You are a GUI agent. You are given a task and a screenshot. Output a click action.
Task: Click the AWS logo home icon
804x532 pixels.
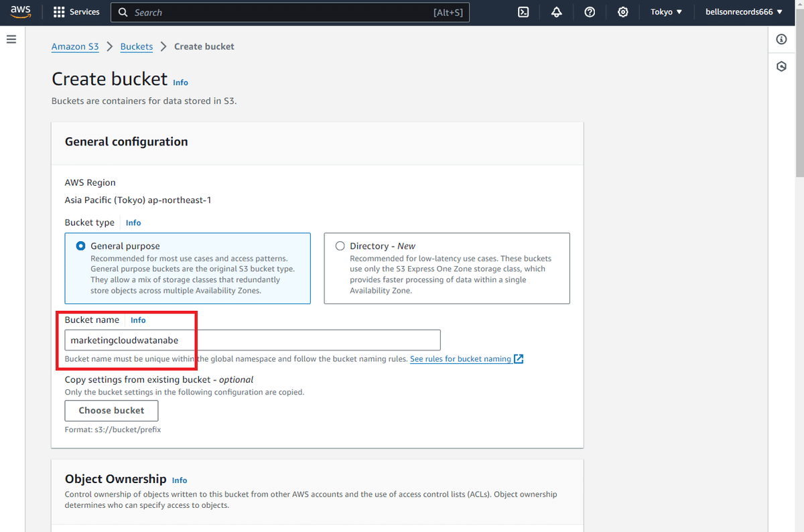pyautogui.click(x=21, y=12)
